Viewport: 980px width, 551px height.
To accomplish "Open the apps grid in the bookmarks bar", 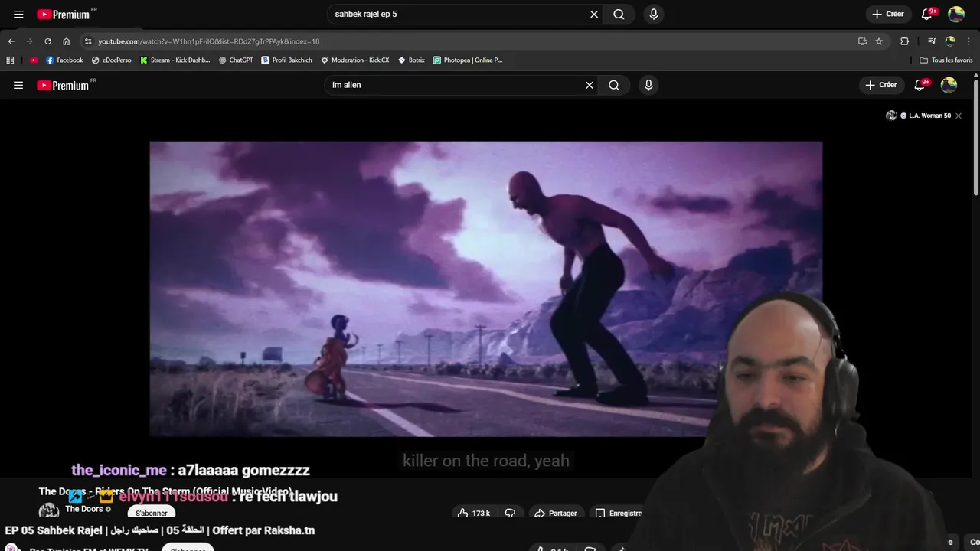I will click(10, 60).
